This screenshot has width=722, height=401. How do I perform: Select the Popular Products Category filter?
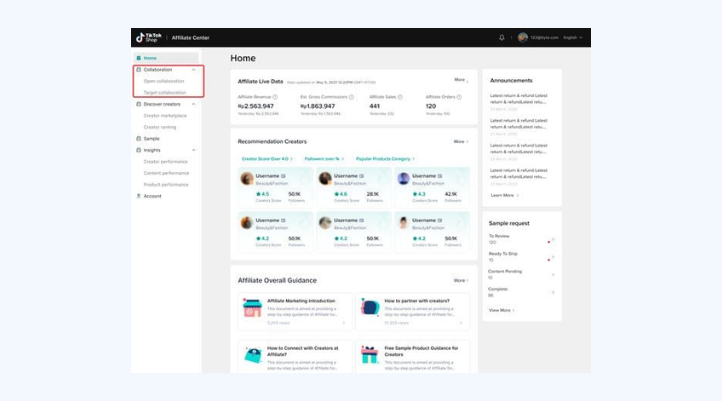point(385,158)
